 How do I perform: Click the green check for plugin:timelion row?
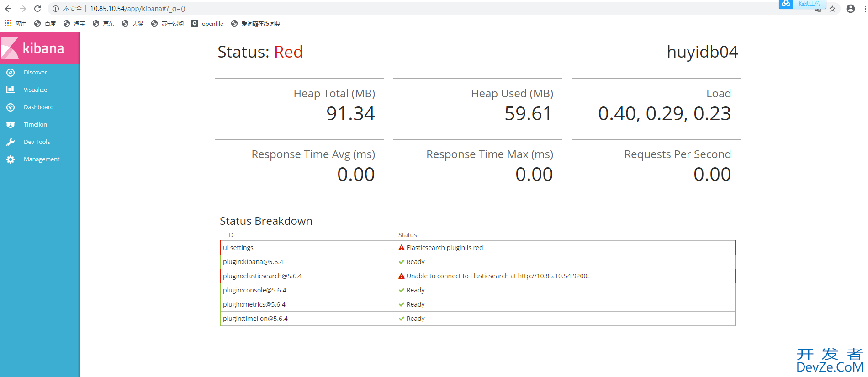click(402, 319)
